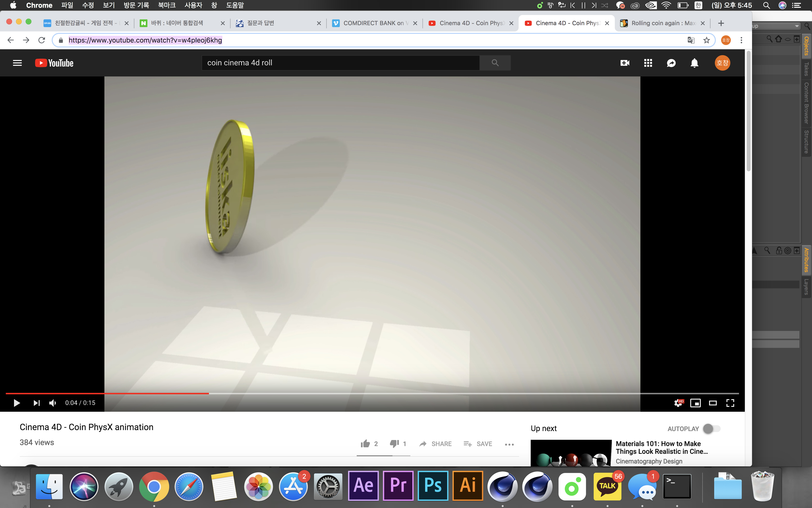Close the Rolling coin again tab

(703, 23)
